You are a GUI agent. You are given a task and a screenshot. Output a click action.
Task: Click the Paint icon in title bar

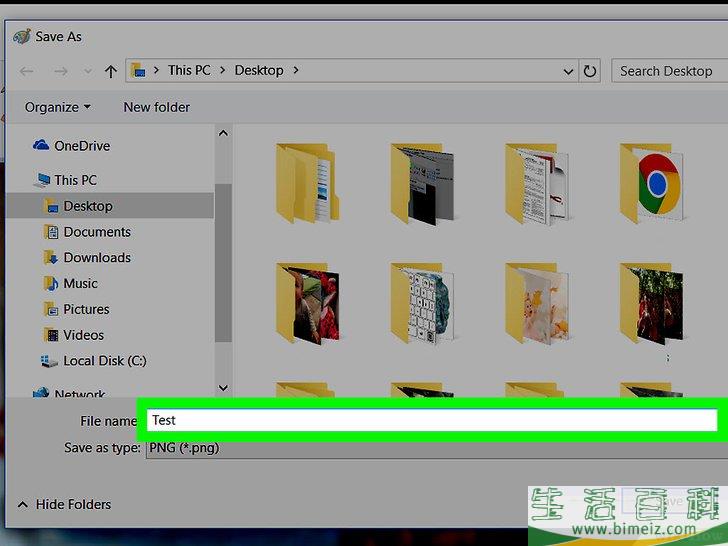click(x=22, y=36)
